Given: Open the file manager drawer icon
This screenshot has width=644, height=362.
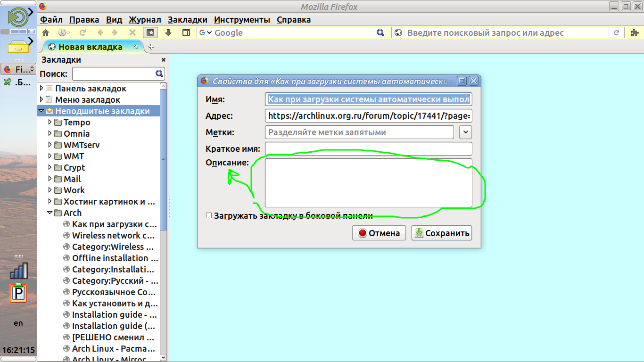Looking at the screenshot, I should pos(18,46).
